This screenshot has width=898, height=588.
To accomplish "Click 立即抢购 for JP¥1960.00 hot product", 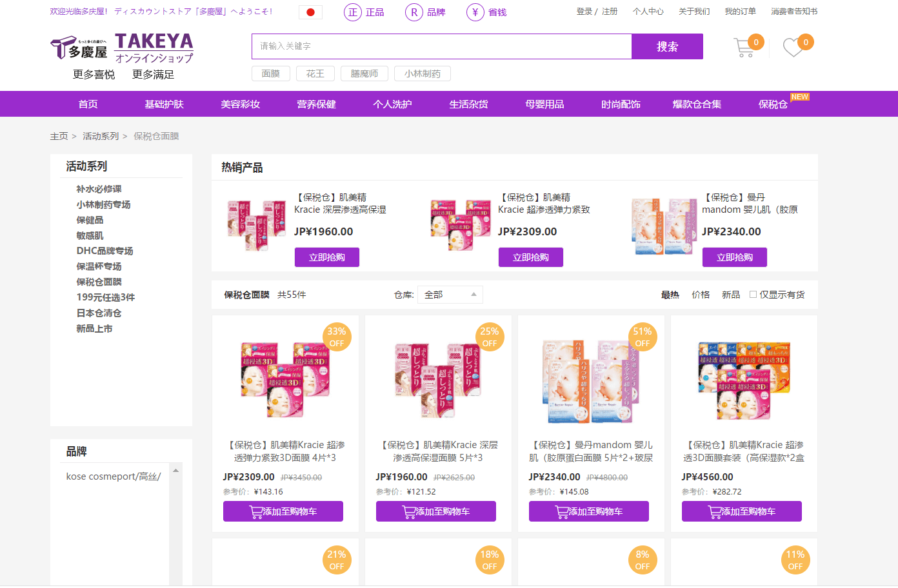I will click(327, 257).
